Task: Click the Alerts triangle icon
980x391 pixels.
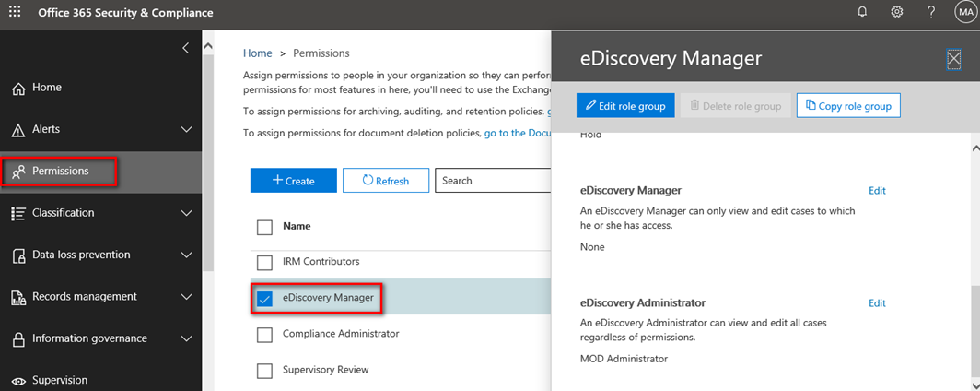Action: coord(18,130)
